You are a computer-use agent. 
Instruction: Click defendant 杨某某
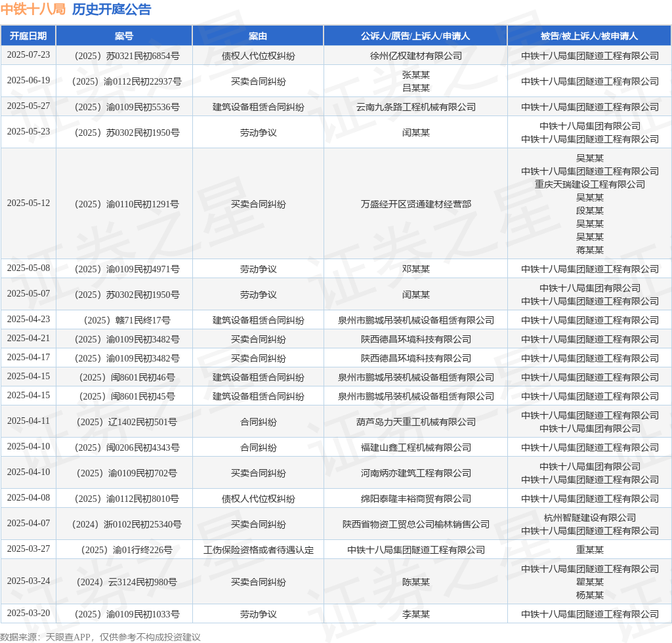point(590,595)
